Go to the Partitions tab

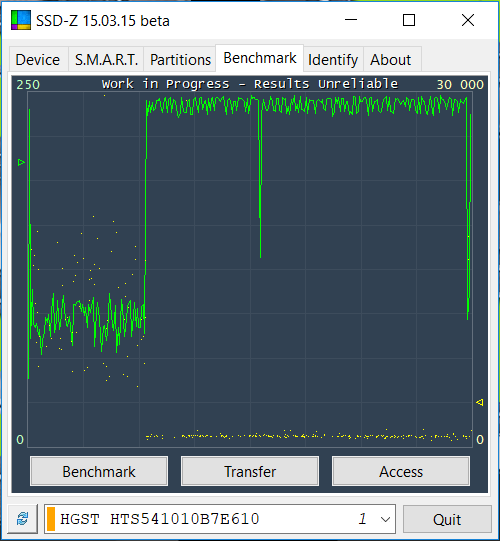pos(180,59)
